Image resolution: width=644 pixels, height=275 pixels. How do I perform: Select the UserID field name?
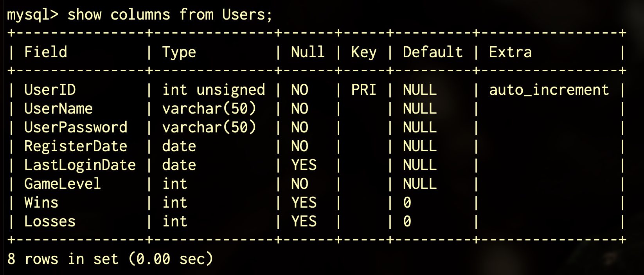click(x=50, y=90)
